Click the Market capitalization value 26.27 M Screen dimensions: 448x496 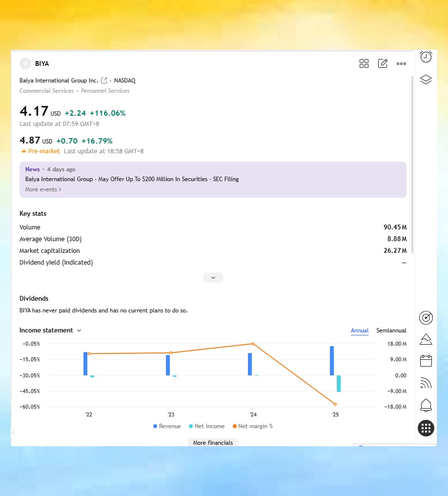point(395,250)
